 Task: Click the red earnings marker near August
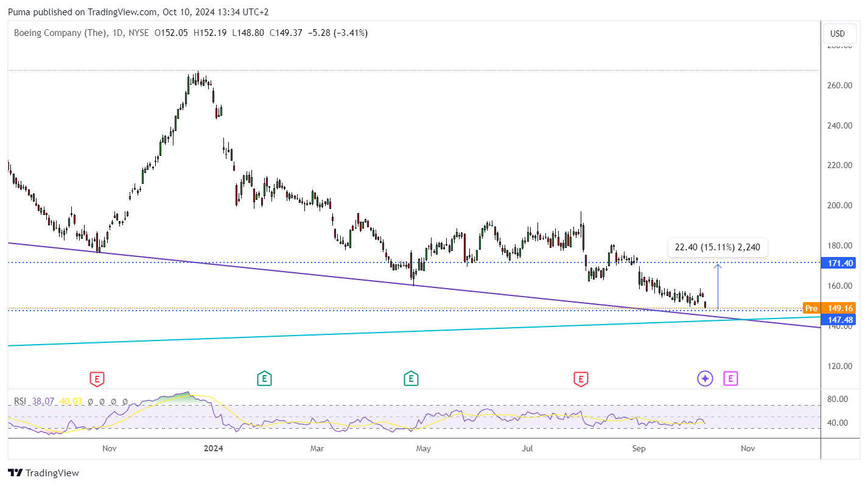[x=581, y=379]
